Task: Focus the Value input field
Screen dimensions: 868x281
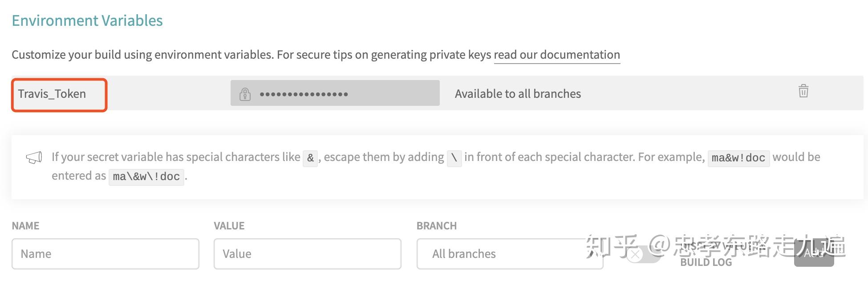Action: pyautogui.click(x=307, y=254)
